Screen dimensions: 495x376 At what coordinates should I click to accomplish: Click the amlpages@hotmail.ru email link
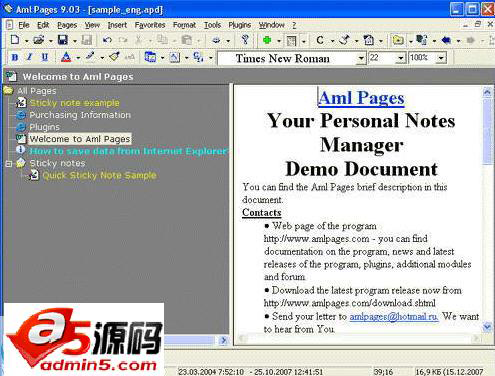[x=394, y=317]
